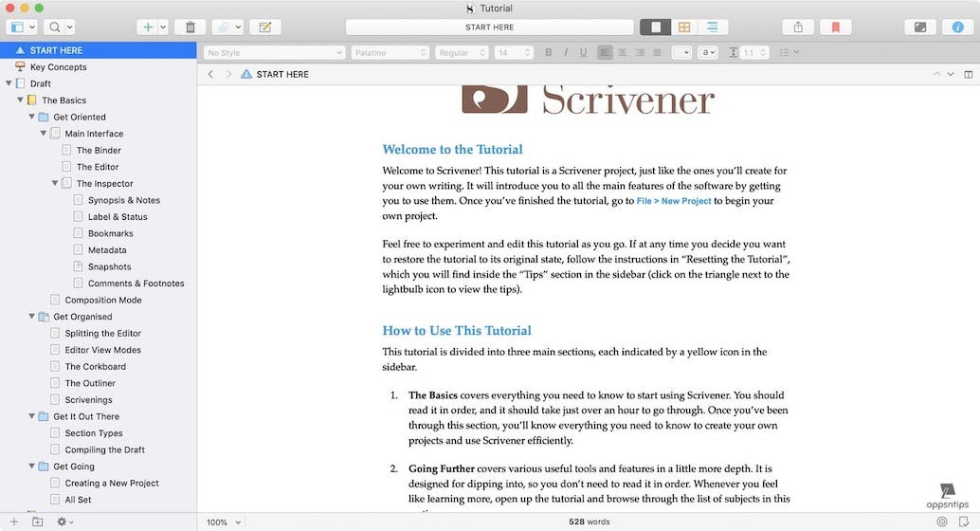Click File > New Project link
This screenshot has height=531, width=980.
674,201
